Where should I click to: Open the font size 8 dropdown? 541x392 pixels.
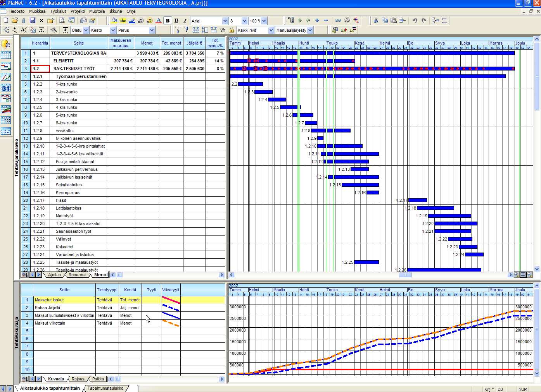(x=244, y=21)
